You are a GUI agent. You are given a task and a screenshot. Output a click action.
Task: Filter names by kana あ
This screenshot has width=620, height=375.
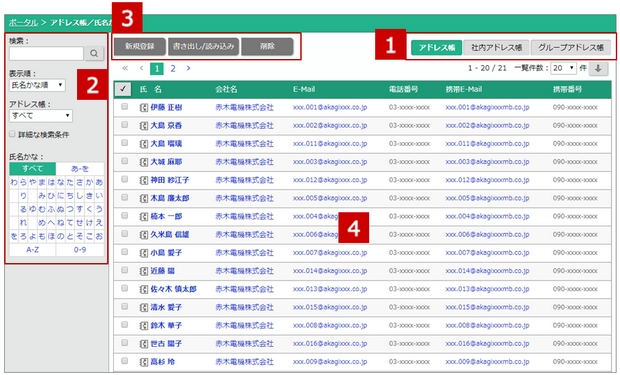point(99,182)
